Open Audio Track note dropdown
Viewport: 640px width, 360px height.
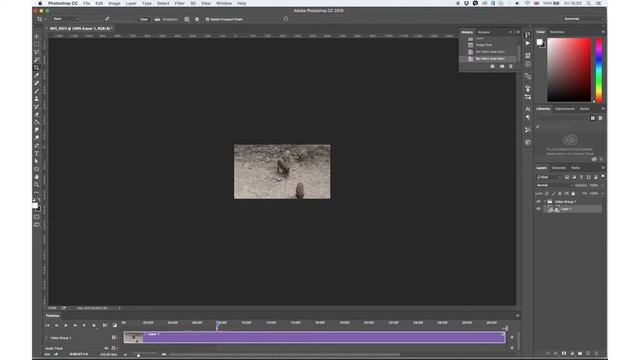(114, 348)
